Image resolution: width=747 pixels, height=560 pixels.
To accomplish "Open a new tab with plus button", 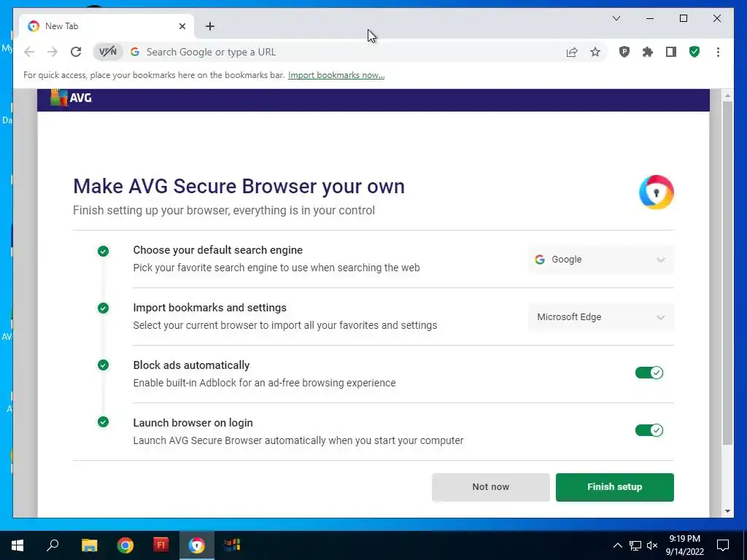I will pyautogui.click(x=210, y=26).
